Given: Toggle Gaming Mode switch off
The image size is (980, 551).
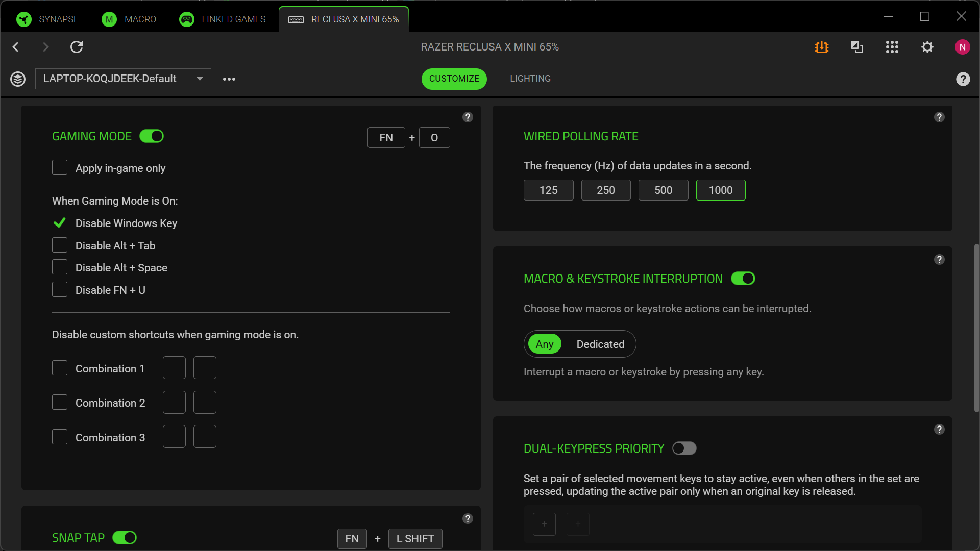Looking at the screenshot, I should [152, 136].
